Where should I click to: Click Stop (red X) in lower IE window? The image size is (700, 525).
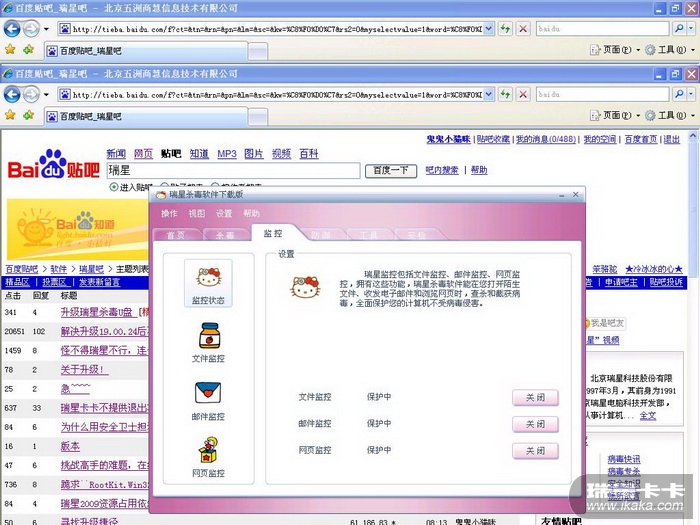pos(523,94)
